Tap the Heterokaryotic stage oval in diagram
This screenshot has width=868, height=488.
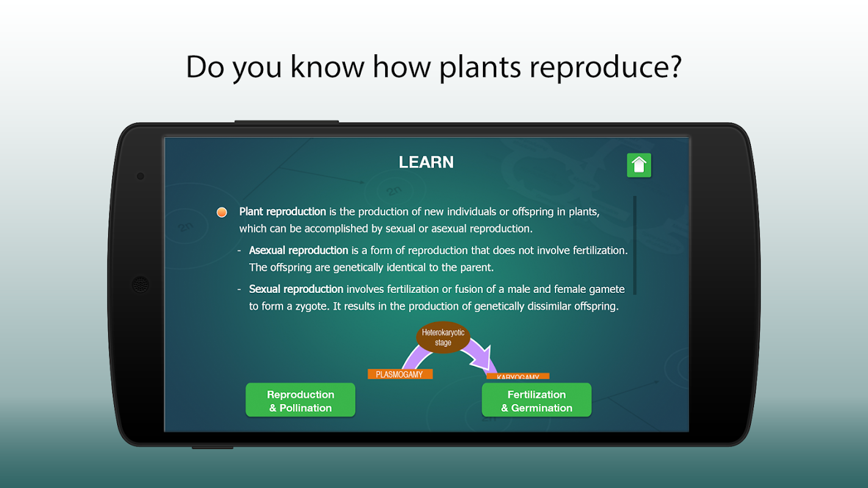coord(443,337)
